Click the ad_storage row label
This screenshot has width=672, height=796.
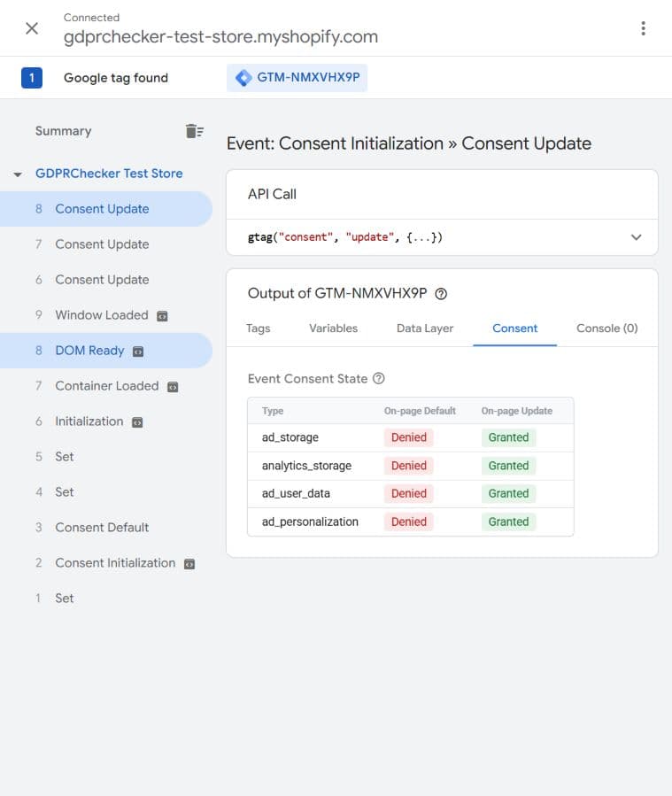pyautogui.click(x=290, y=437)
